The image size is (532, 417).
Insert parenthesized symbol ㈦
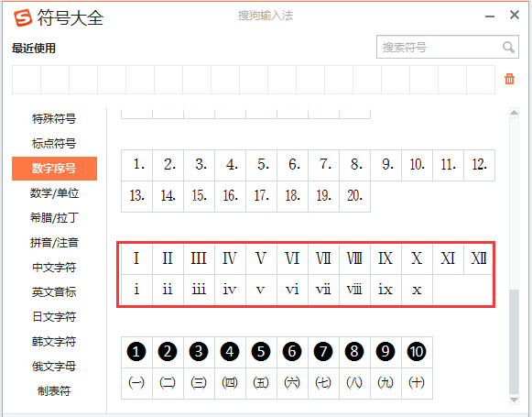click(x=323, y=383)
